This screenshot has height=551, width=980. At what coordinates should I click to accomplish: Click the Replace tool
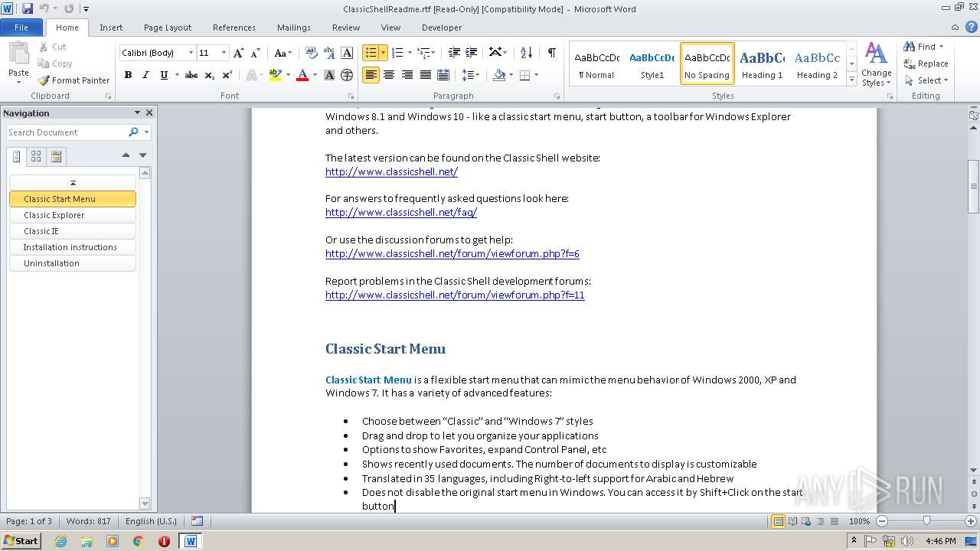[x=926, y=64]
